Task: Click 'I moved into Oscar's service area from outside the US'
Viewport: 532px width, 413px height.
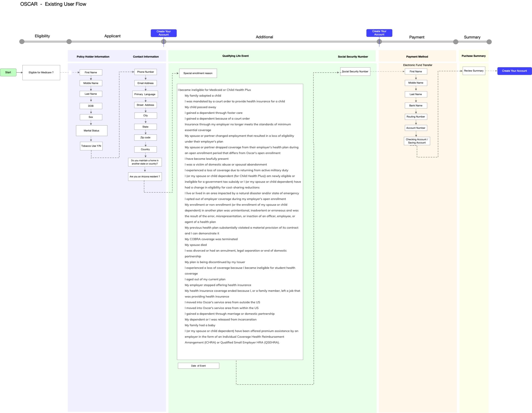Action: pos(222,302)
